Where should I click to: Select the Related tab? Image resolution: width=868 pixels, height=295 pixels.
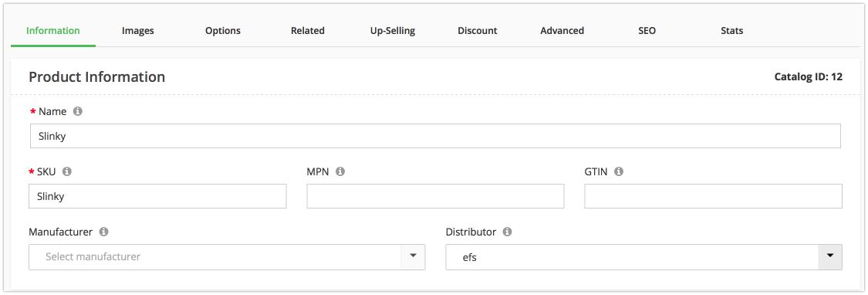pos(308,30)
